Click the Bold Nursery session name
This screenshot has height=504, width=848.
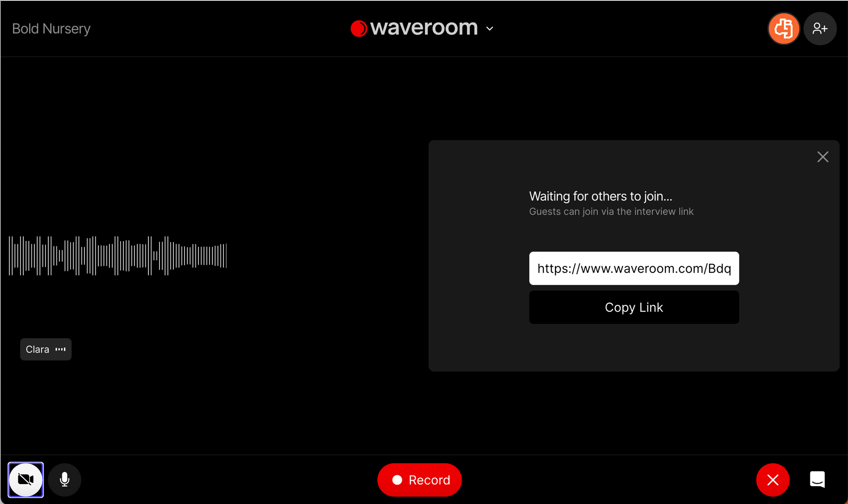pyautogui.click(x=52, y=28)
